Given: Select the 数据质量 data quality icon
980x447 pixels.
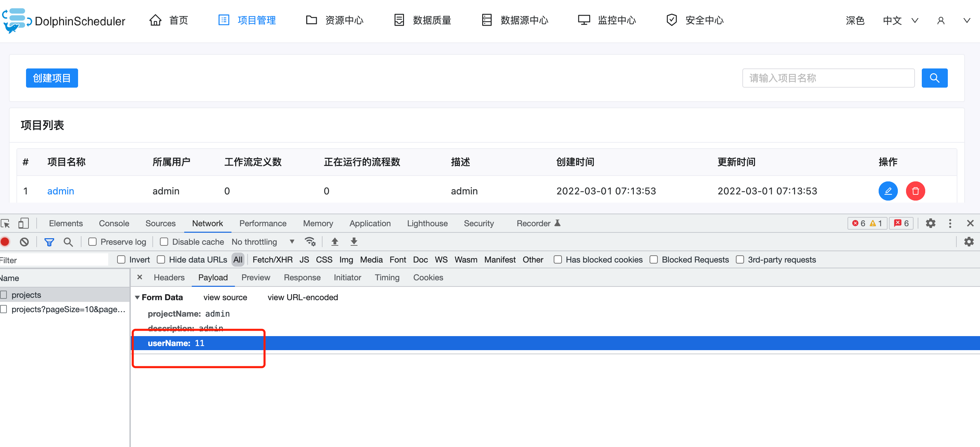Looking at the screenshot, I should [x=399, y=20].
